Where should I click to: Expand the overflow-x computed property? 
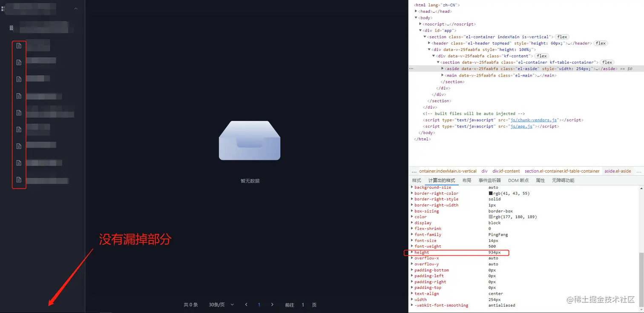pos(412,258)
